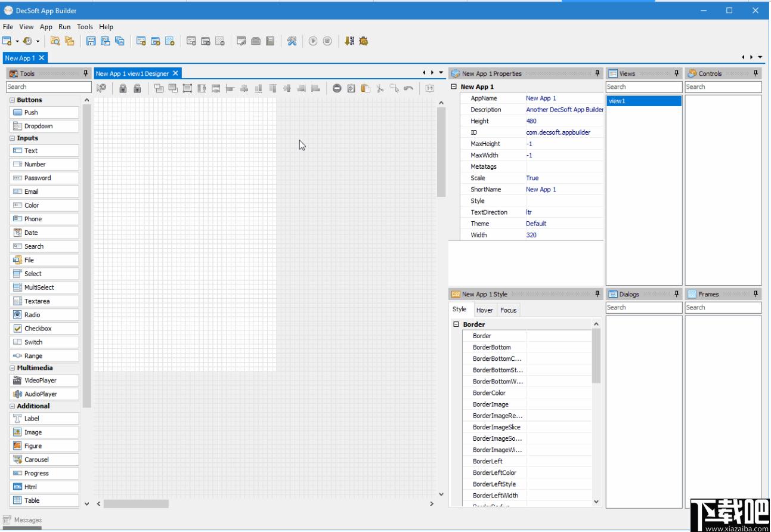Click the round delete icon in designer toolbar
Viewport: 771px width, 532px height.
tap(337, 88)
